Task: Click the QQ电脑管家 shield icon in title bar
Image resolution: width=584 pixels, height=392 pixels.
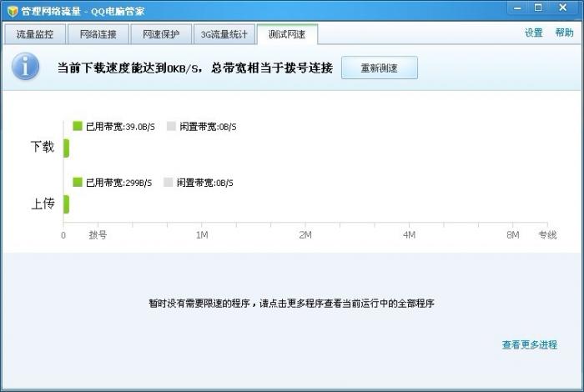Action: [13, 11]
